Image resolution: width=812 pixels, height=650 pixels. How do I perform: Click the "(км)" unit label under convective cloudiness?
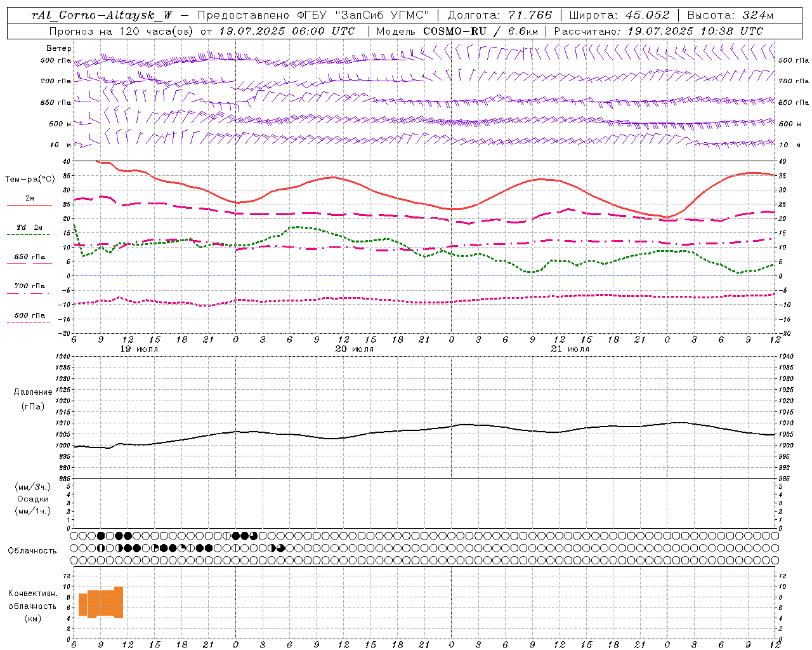pos(32,618)
